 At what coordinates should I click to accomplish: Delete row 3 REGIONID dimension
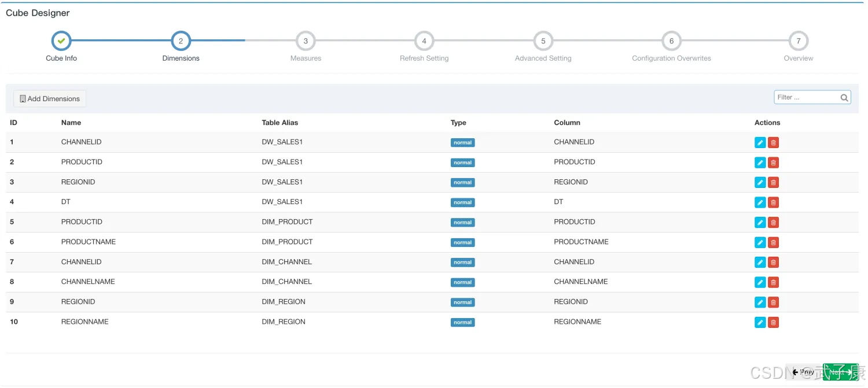tap(773, 183)
